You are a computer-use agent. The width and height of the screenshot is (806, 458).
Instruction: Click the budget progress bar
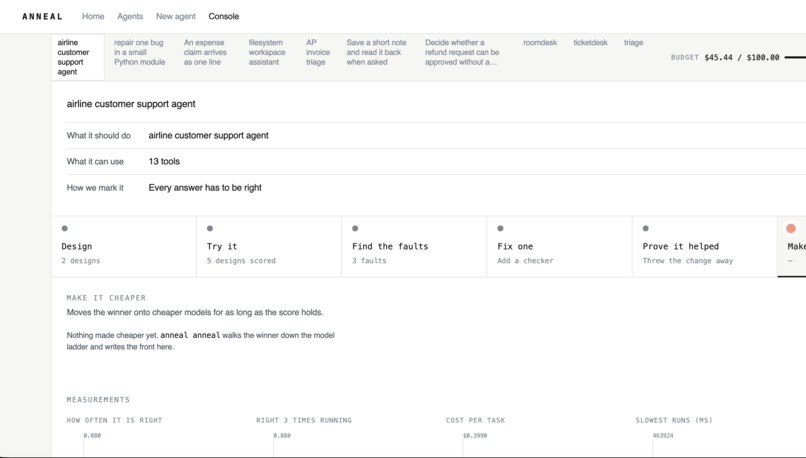(795, 58)
